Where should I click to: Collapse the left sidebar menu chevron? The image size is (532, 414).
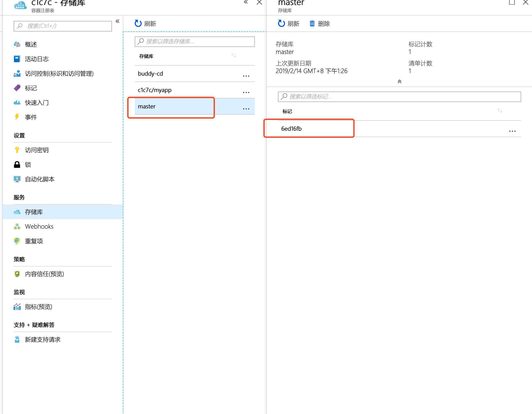[117, 21]
